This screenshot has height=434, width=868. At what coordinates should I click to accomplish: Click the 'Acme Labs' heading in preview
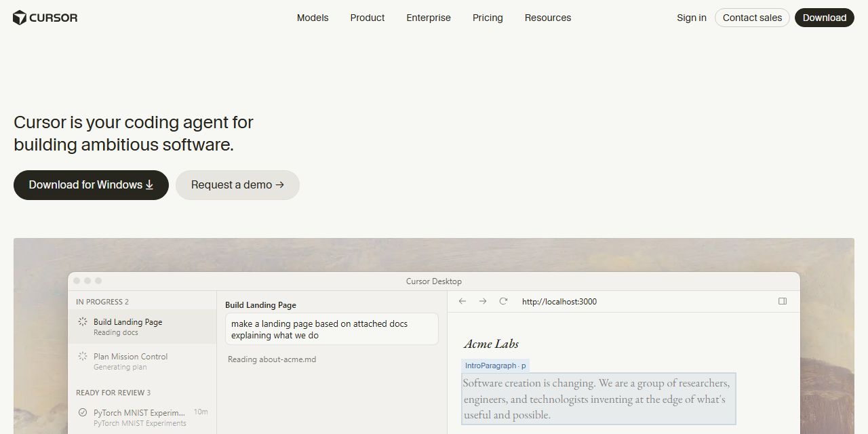[491, 344]
